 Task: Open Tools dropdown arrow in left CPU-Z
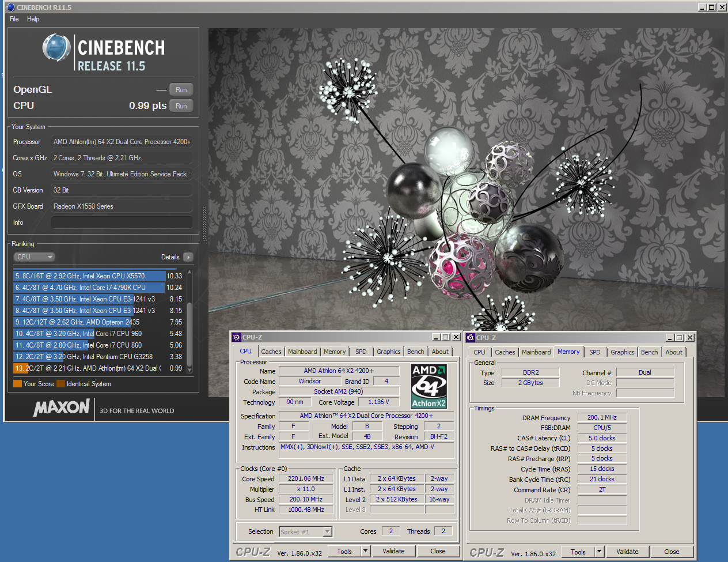pos(365,552)
